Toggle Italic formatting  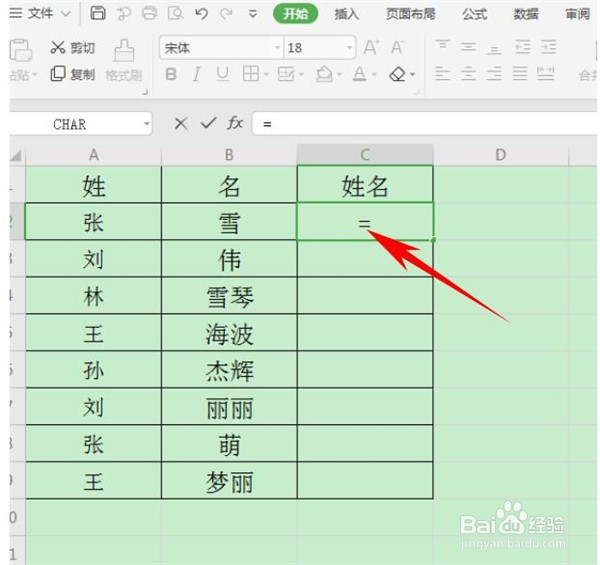point(197,74)
